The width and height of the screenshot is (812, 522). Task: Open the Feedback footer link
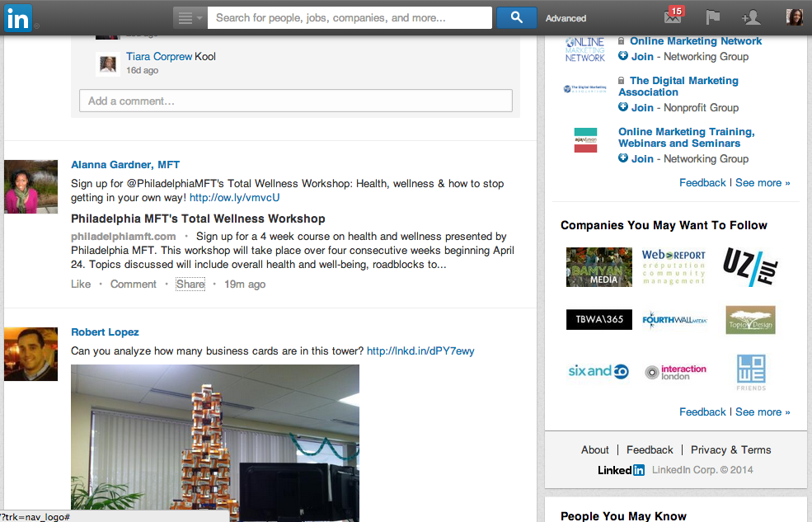(x=650, y=449)
